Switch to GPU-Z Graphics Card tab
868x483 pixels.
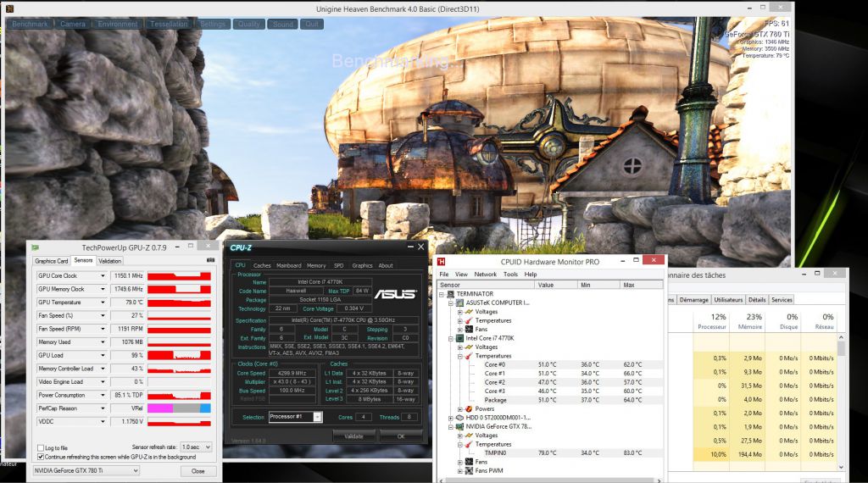52,261
